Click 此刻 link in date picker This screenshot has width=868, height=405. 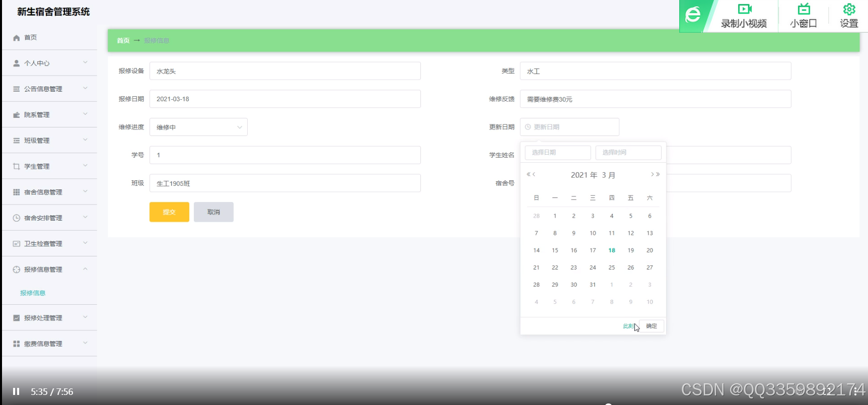point(628,326)
